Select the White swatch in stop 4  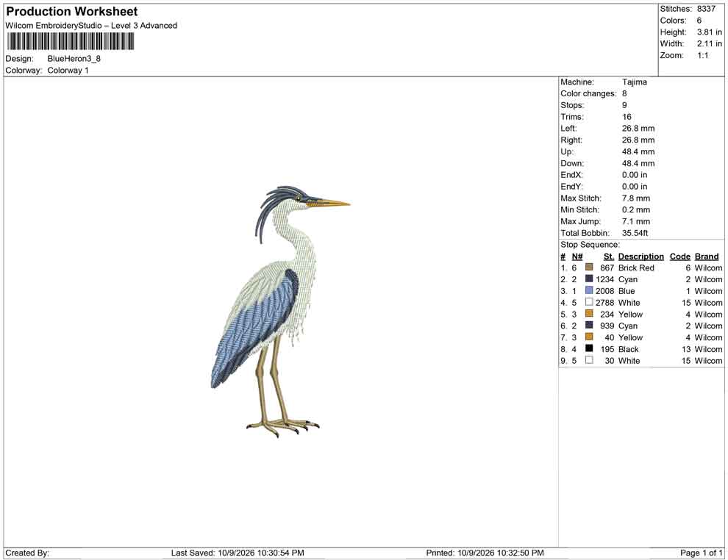(x=589, y=302)
